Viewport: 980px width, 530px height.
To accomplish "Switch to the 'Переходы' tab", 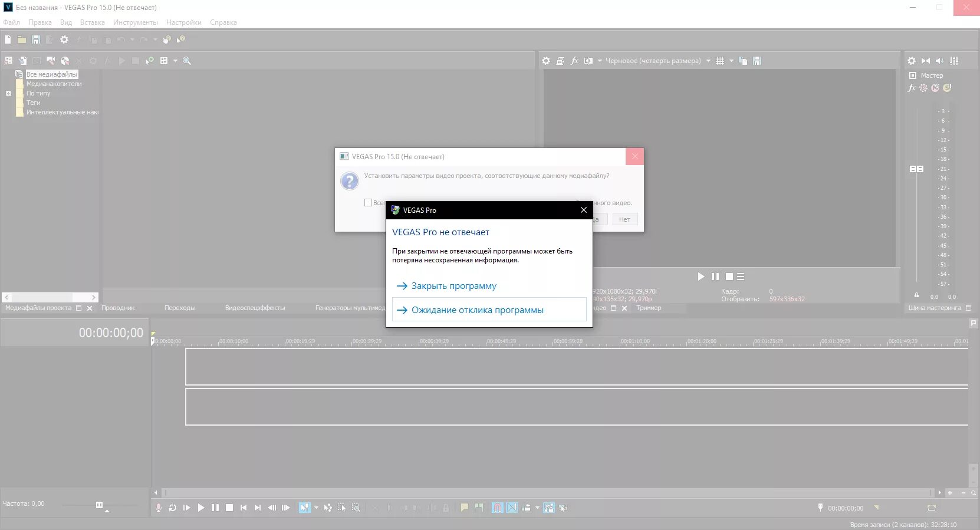I will click(x=180, y=308).
